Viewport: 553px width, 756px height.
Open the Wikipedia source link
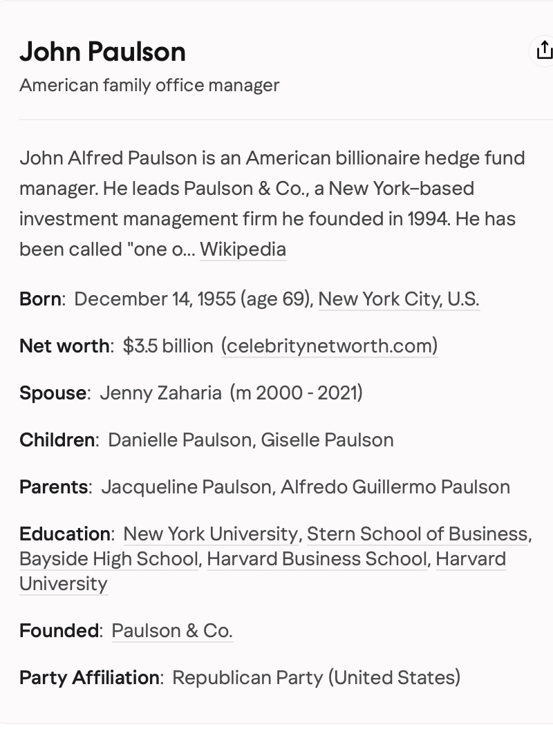click(x=243, y=249)
